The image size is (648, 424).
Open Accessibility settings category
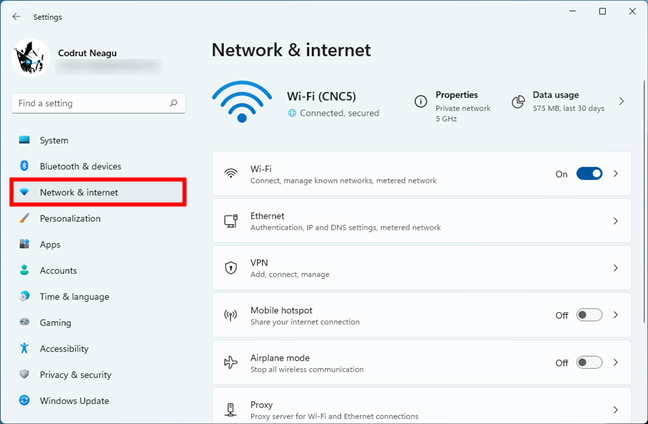[x=98, y=348]
